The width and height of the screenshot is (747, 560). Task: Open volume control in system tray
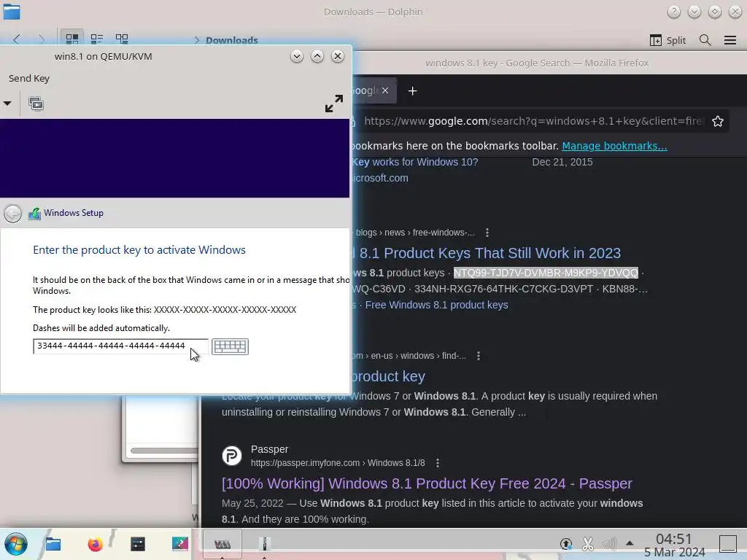click(609, 544)
